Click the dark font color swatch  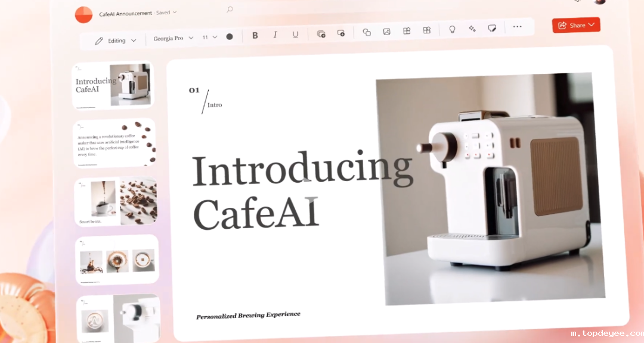230,36
